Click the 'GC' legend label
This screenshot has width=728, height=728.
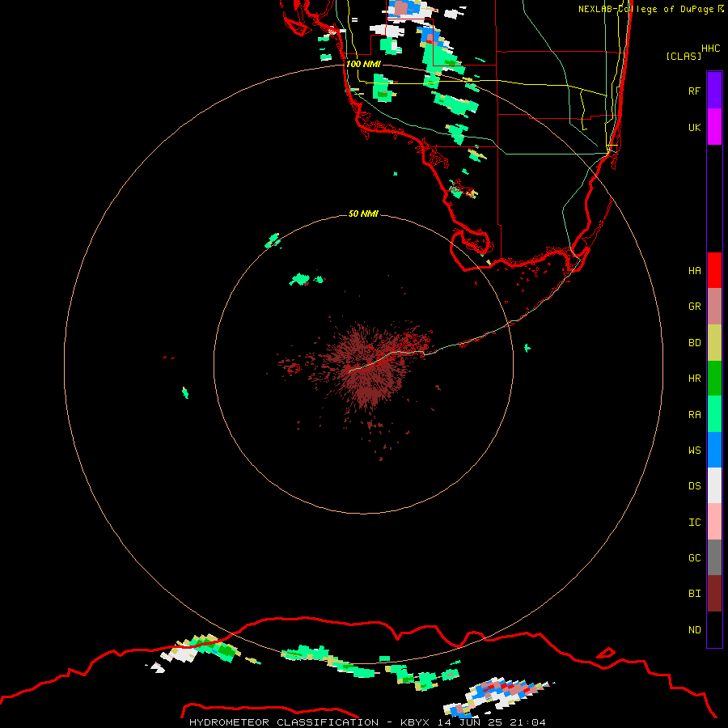tap(695, 558)
